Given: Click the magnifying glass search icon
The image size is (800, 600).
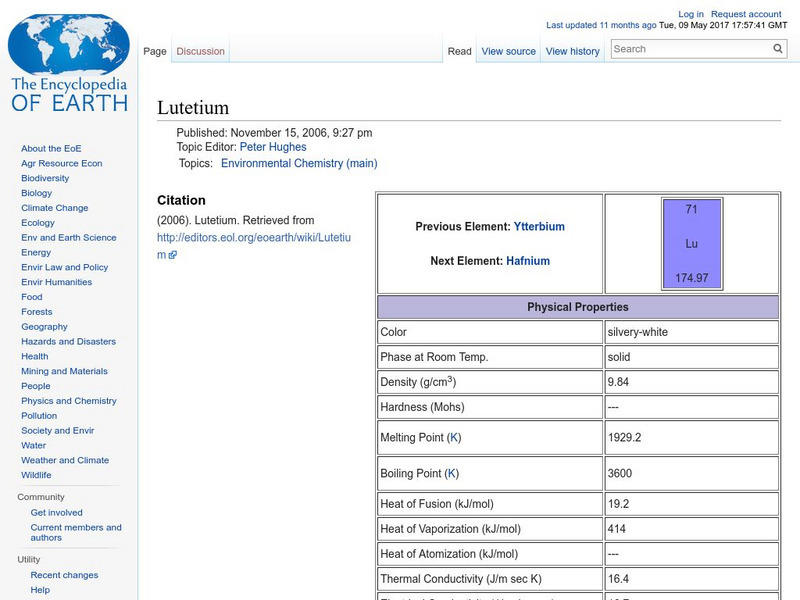Looking at the screenshot, I should 778,48.
